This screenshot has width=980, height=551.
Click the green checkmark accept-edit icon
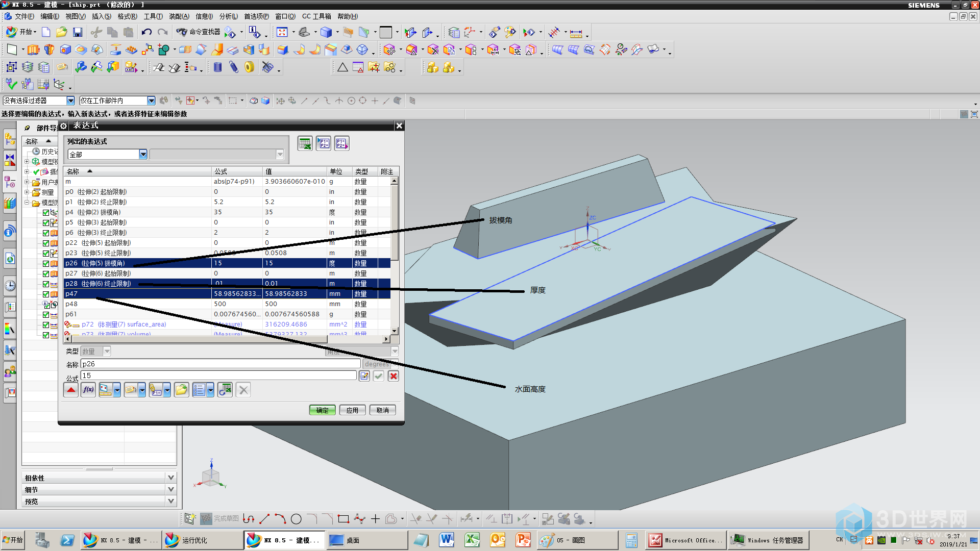click(378, 376)
